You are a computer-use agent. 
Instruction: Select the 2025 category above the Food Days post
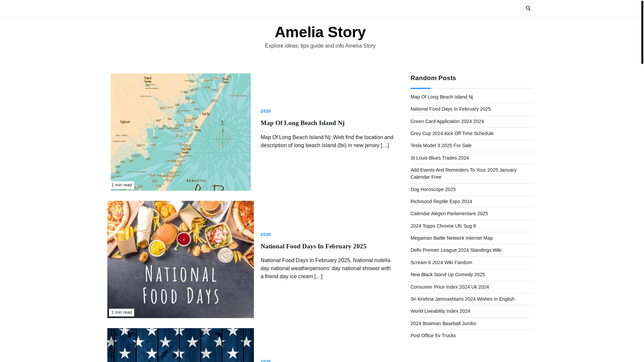coord(266,235)
